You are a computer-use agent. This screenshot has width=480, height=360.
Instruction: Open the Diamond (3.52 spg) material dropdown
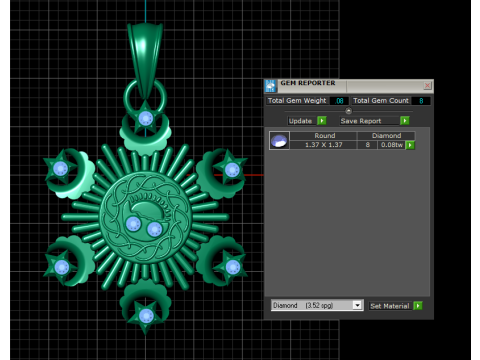click(317, 305)
